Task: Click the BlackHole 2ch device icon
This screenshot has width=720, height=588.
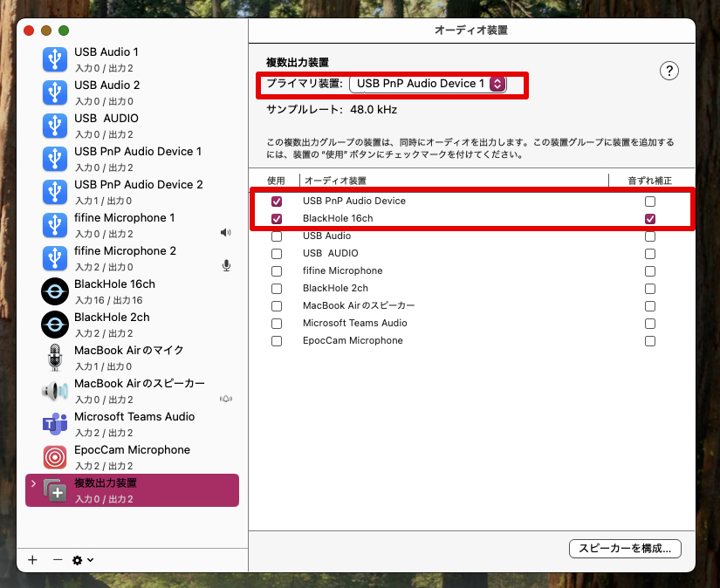Action: [x=55, y=325]
